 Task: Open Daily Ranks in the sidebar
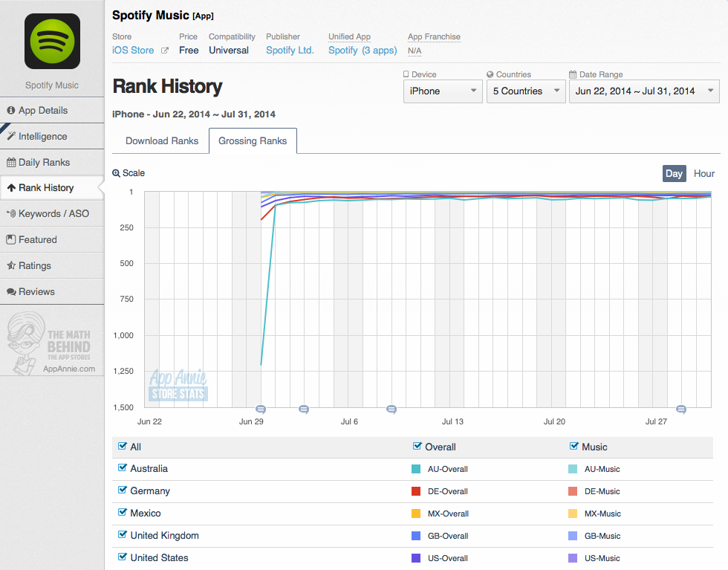[52, 162]
